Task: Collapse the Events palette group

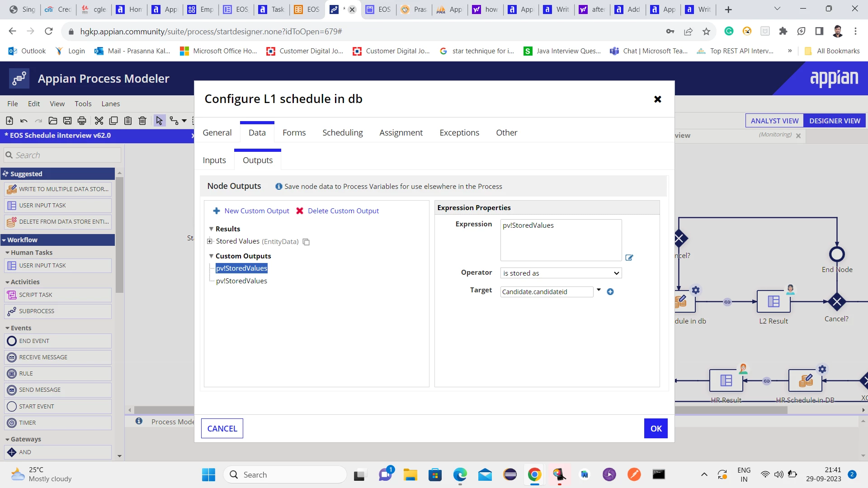Action: pos(7,328)
